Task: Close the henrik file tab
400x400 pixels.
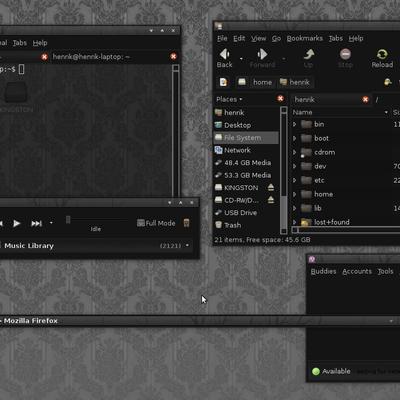Action: [365, 99]
